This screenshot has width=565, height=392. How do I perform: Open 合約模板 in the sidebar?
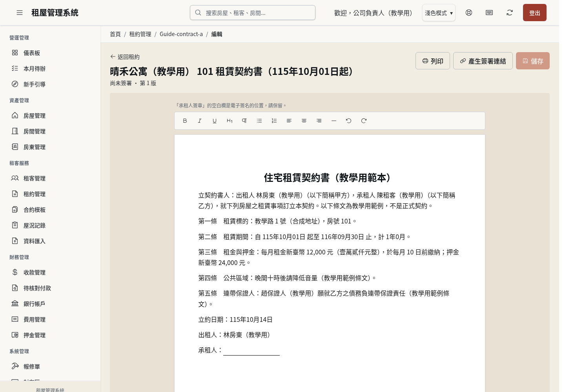[x=50, y=210]
